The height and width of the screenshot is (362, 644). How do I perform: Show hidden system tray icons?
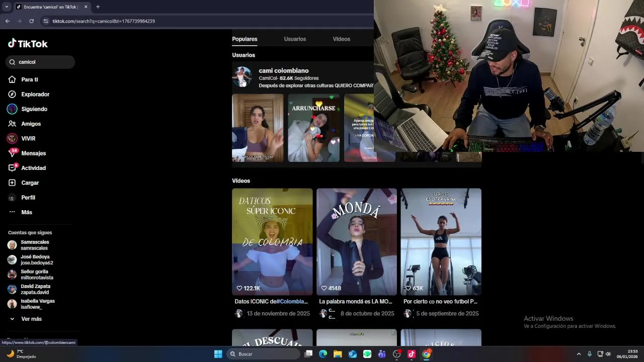(579, 354)
